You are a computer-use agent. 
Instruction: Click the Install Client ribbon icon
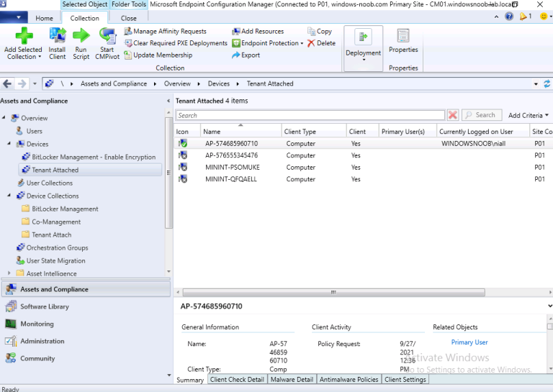(58, 36)
